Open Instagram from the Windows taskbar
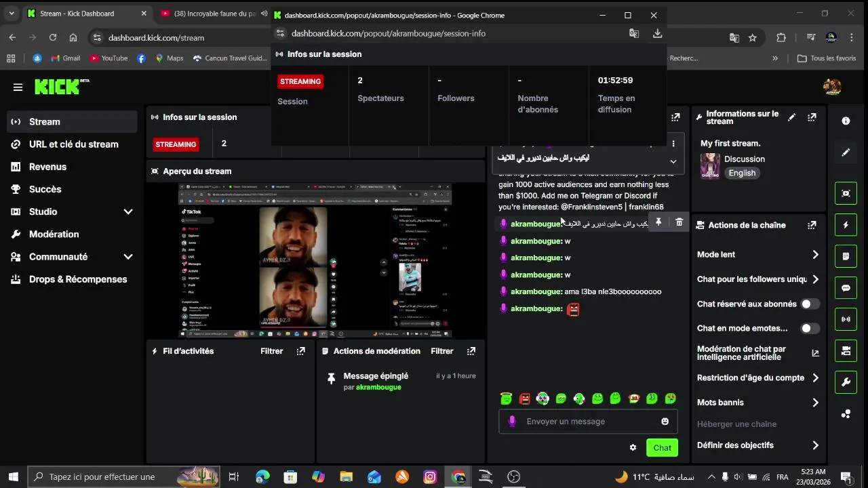The width and height of the screenshot is (868, 488). (430, 477)
